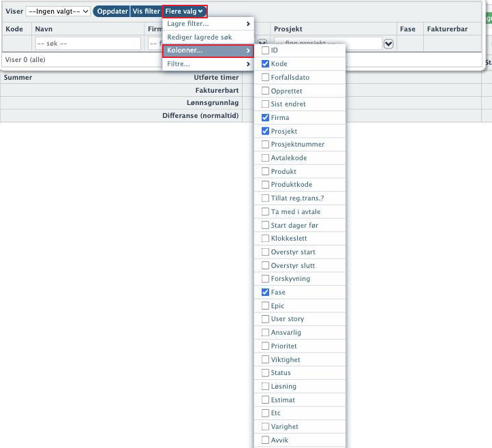This screenshot has width=492, height=448.
Task: Expand the Lagre filter submenu
Action: click(x=208, y=24)
